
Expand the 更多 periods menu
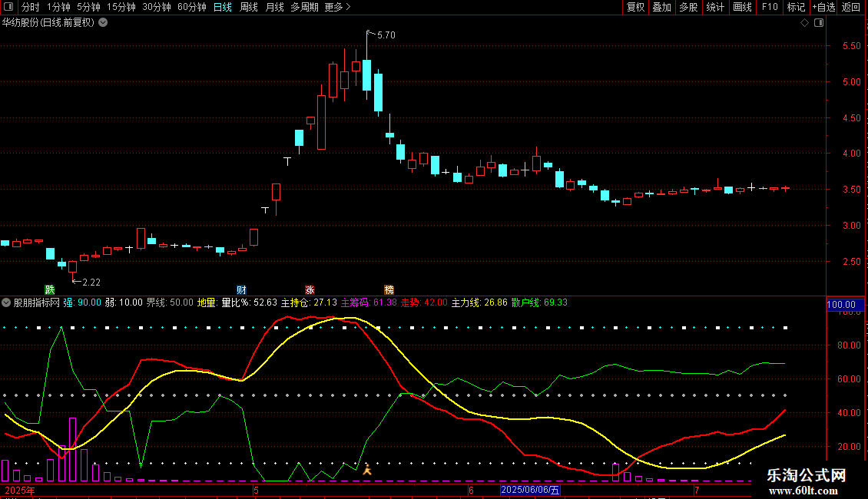coord(337,7)
